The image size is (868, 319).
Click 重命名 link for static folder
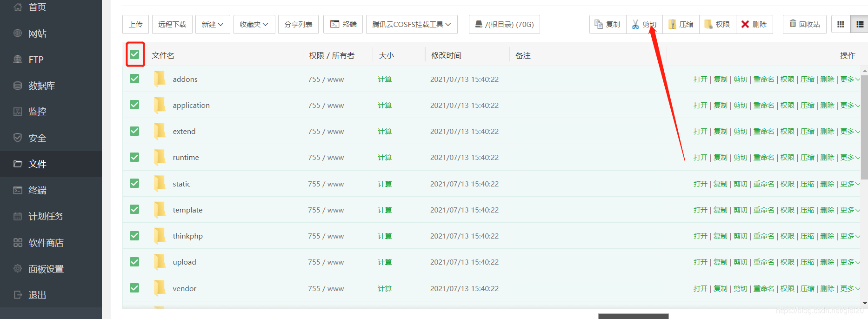[764, 184]
